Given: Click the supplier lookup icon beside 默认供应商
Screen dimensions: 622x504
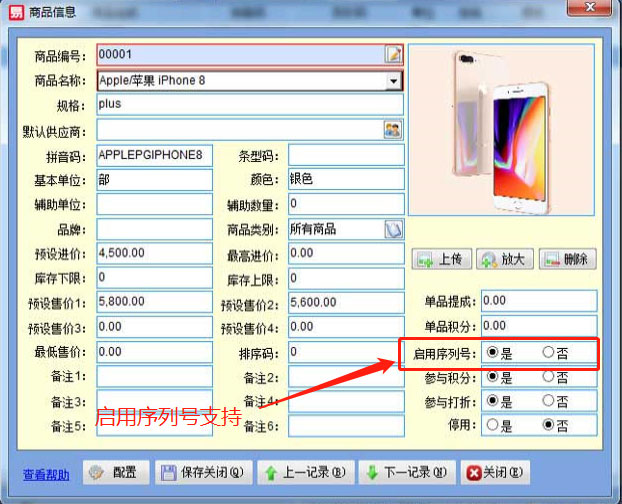Looking at the screenshot, I should (x=393, y=129).
